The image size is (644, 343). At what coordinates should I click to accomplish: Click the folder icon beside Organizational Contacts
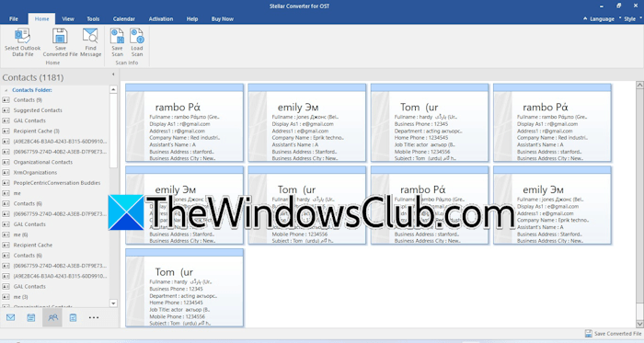(6, 162)
